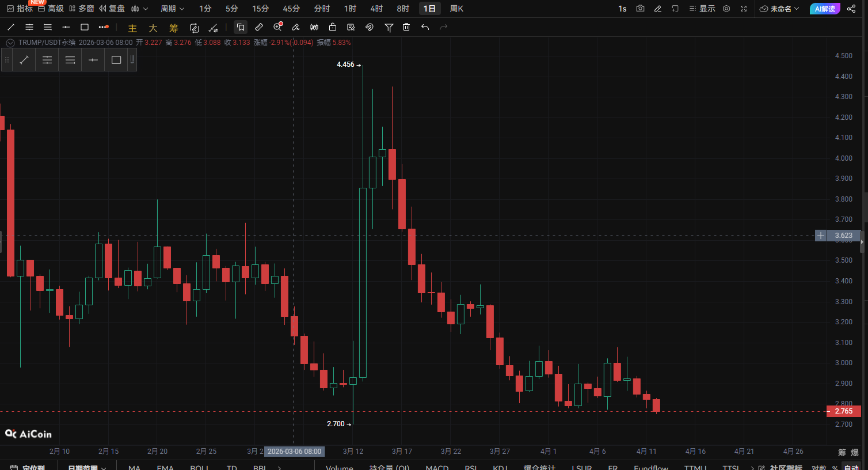Toggle the highlighted bookmark flag tool
The width and height of the screenshot is (868, 470).
coord(241,27)
